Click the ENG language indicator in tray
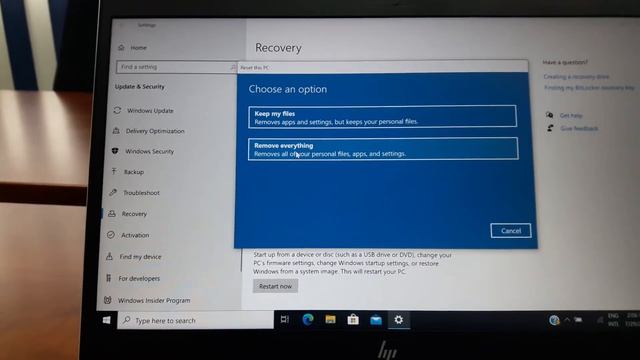640x360 pixels. point(613,316)
